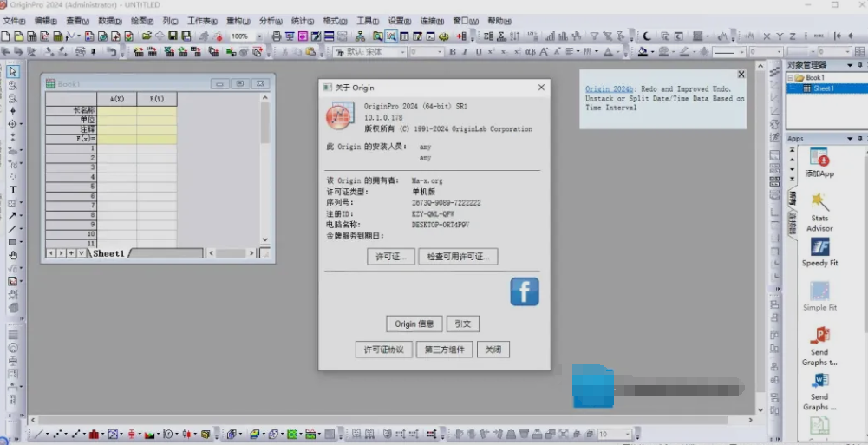Click the 检查可用许可证... button

click(x=458, y=257)
